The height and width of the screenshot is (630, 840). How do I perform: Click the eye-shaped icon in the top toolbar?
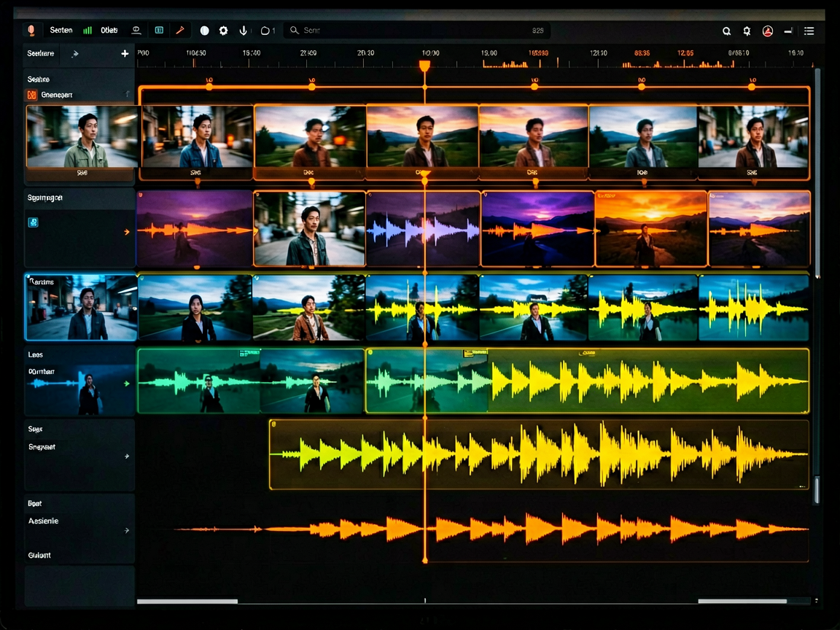(x=136, y=31)
